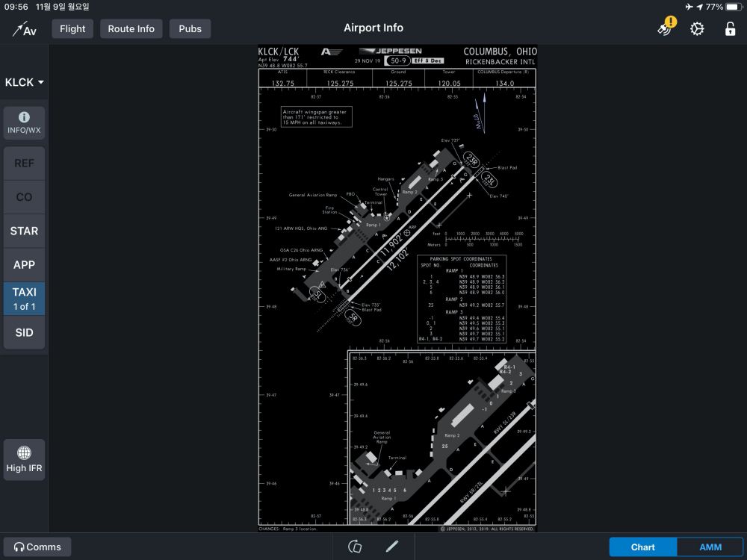Open INFO/WX airport information

24,123
